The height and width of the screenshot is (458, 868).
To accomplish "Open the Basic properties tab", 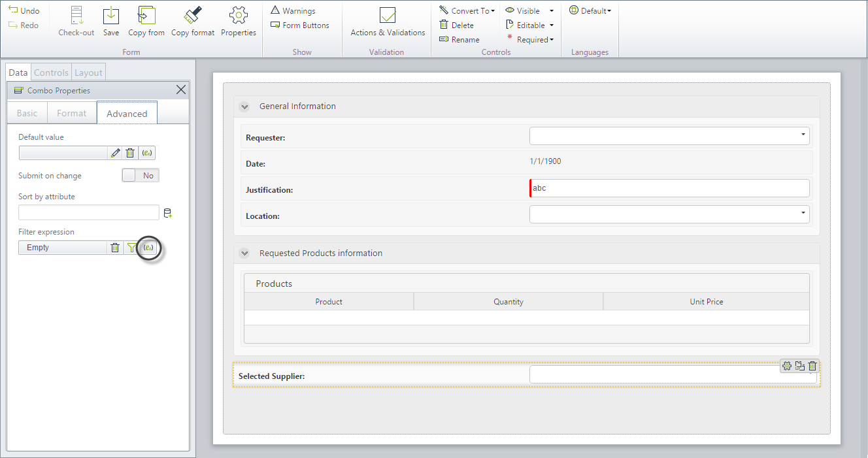I will [x=27, y=113].
